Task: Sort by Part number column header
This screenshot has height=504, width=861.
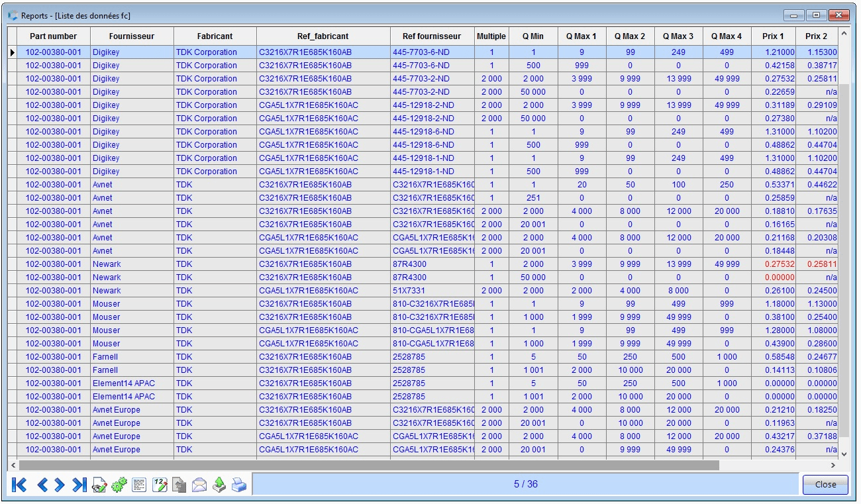Action: 53,36
